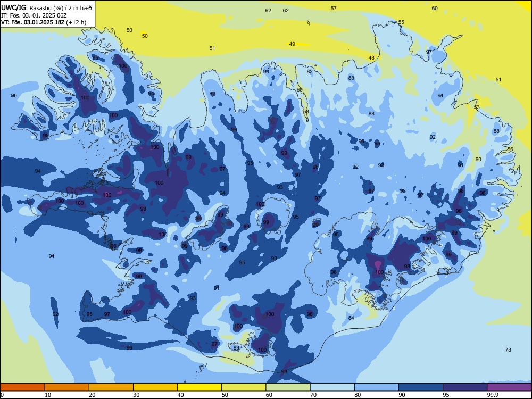
Task: Click the 20–30 amber legend swatch
Action: point(111,387)
